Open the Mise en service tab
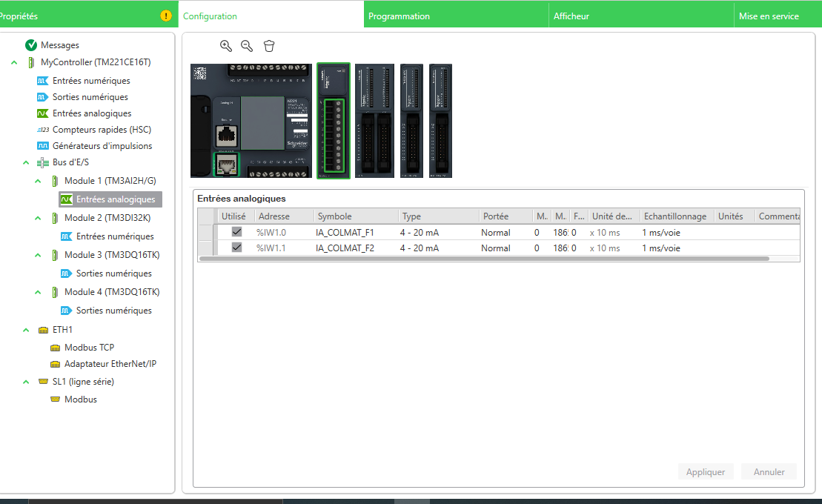 tap(769, 16)
